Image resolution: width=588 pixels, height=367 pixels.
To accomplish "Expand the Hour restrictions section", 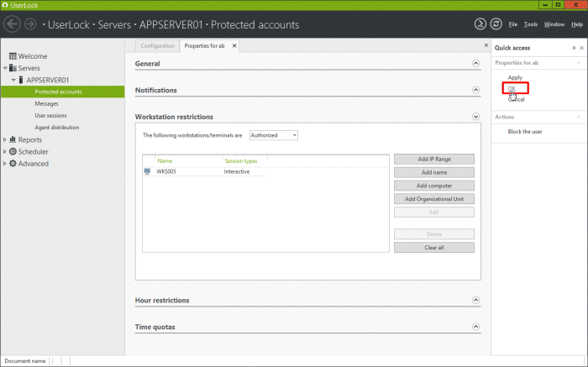I will pos(476,301).
